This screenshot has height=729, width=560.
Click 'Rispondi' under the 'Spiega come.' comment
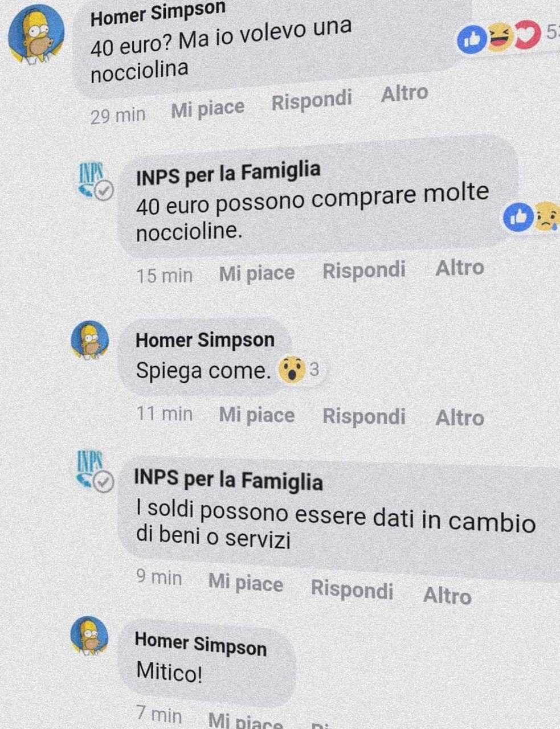click(364, 416)
